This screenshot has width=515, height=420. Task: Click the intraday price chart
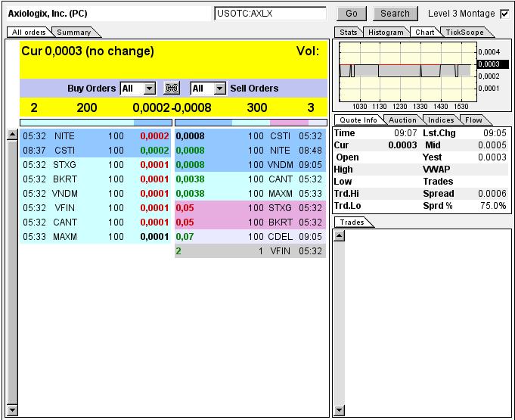coord(406,70)
